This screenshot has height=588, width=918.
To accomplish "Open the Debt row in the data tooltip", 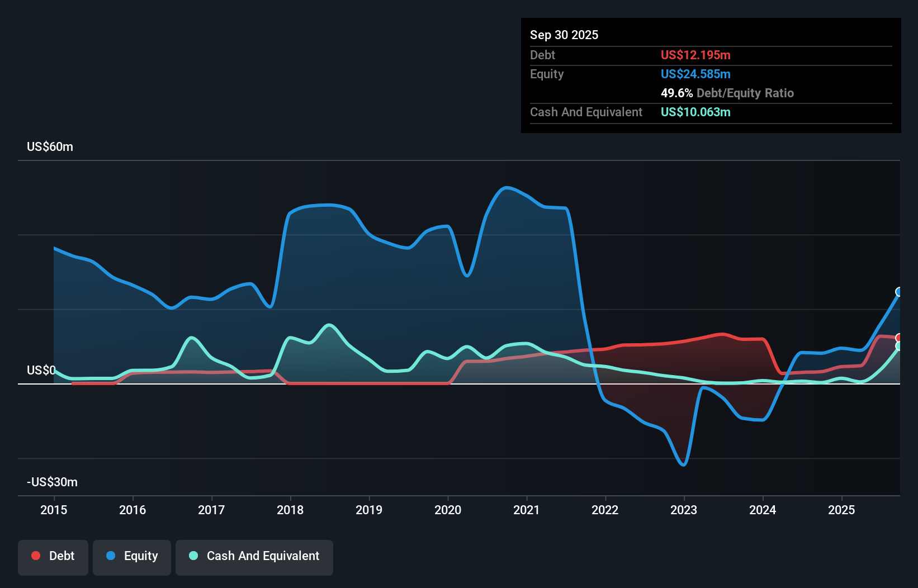I will (542, 55).
